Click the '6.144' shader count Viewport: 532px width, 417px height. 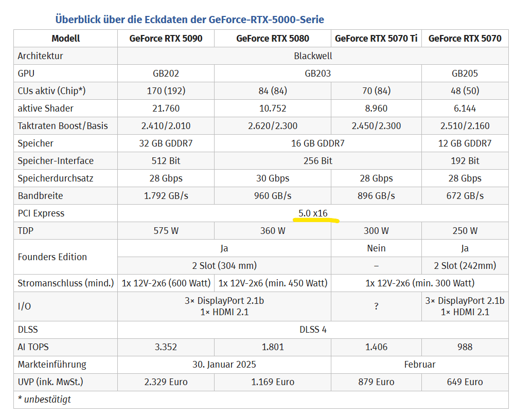(465, 108)
